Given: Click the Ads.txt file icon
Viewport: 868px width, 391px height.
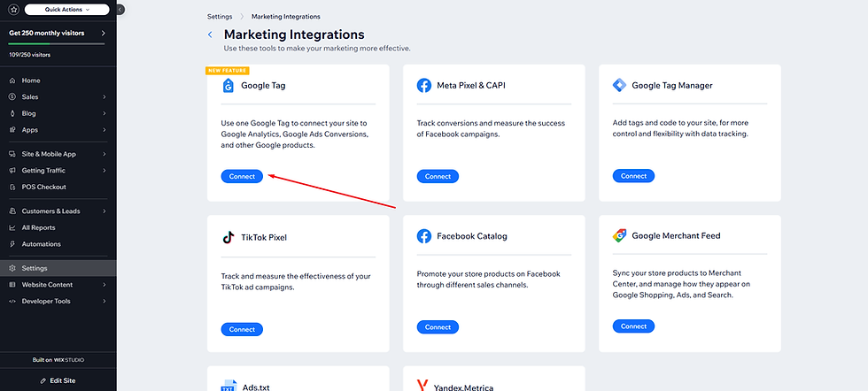Looking at the screenshot, I should 229,386.
